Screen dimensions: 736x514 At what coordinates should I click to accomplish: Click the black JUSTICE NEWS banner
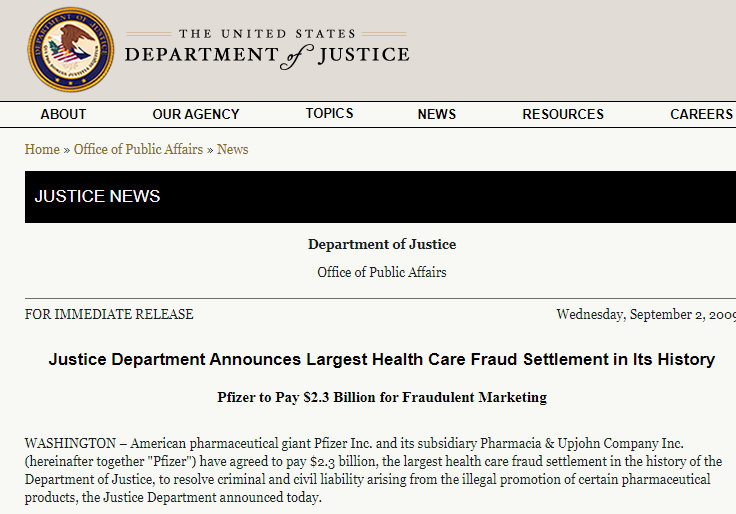(x=380, y=197)
